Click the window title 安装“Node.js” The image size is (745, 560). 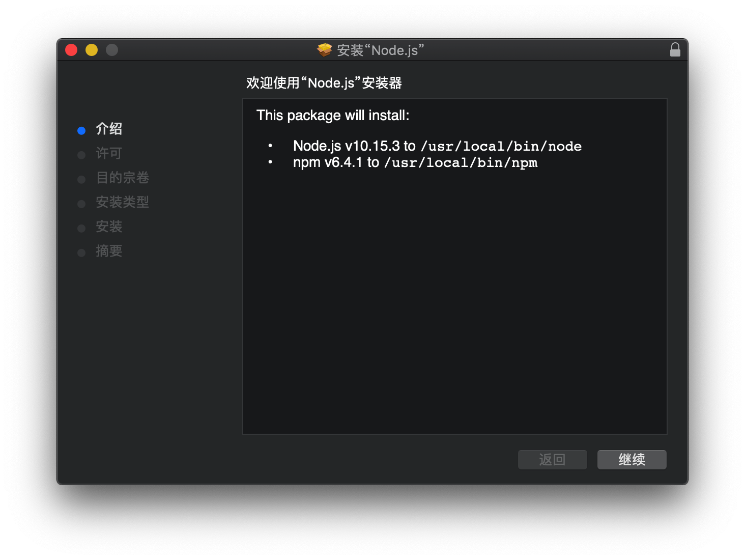[x=380, y=50]
